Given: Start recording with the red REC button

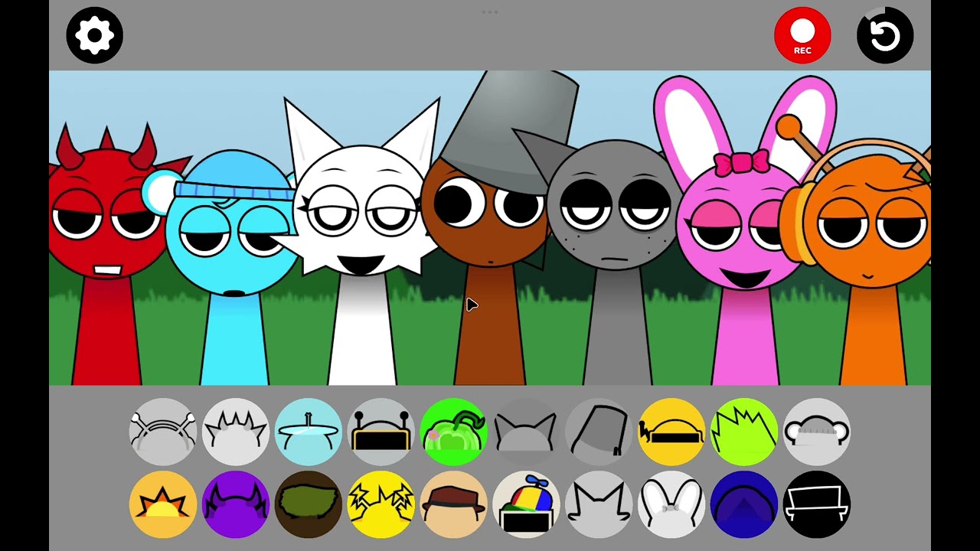Looking at the screenshot, I should tap(802, 35).
